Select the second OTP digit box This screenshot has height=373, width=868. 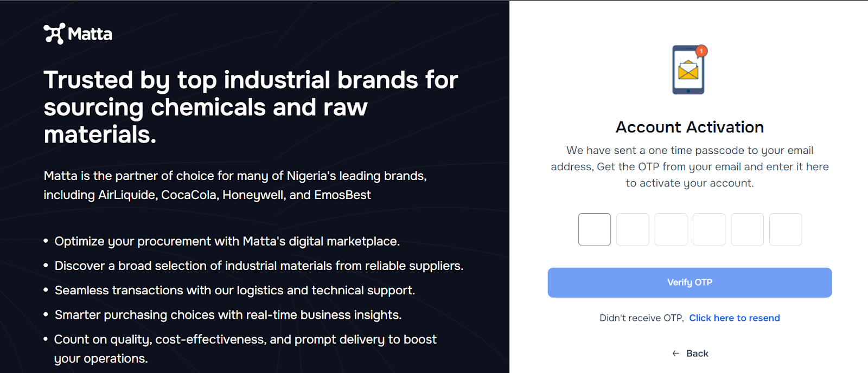(x=633, y=229)
